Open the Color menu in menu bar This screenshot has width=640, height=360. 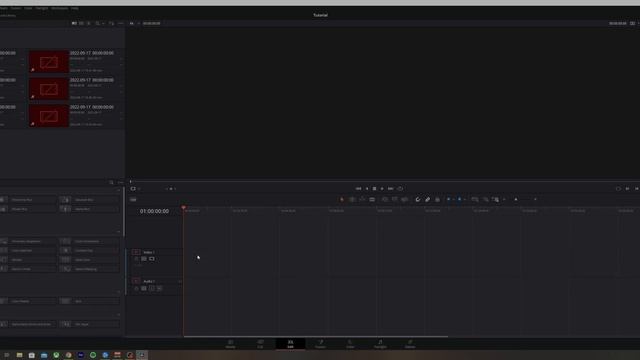pos(28,8)
